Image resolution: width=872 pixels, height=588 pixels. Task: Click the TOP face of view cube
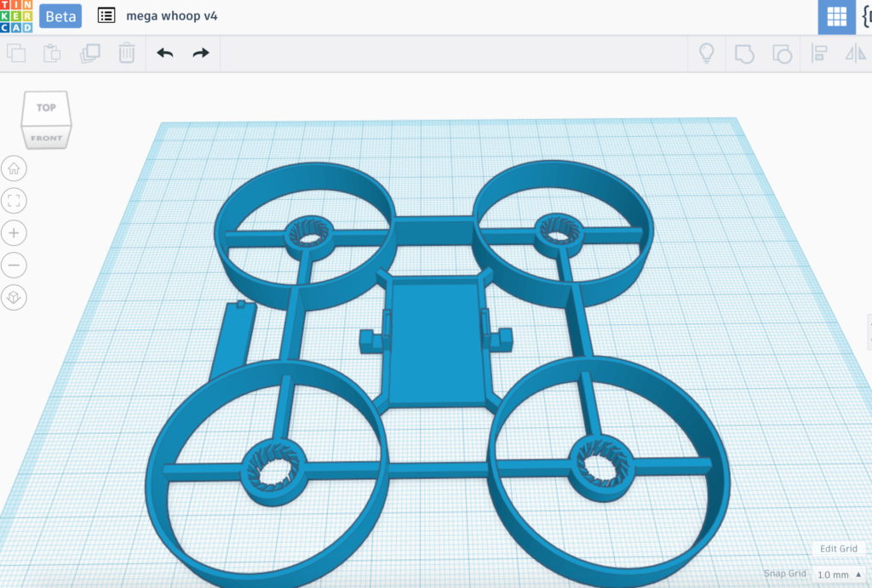(x=46, y=108)
